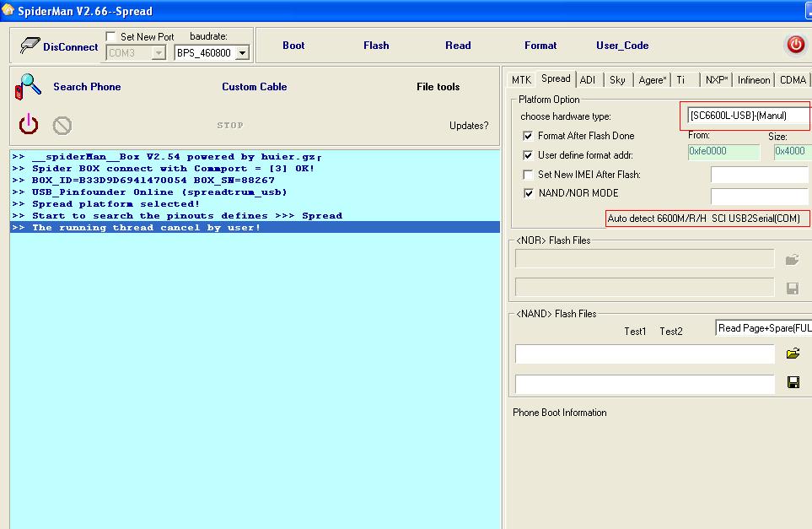The width and height of the screenshot is (812, 529).
Task: Click the red power button at top right
Action: click(x=795, y=45)
